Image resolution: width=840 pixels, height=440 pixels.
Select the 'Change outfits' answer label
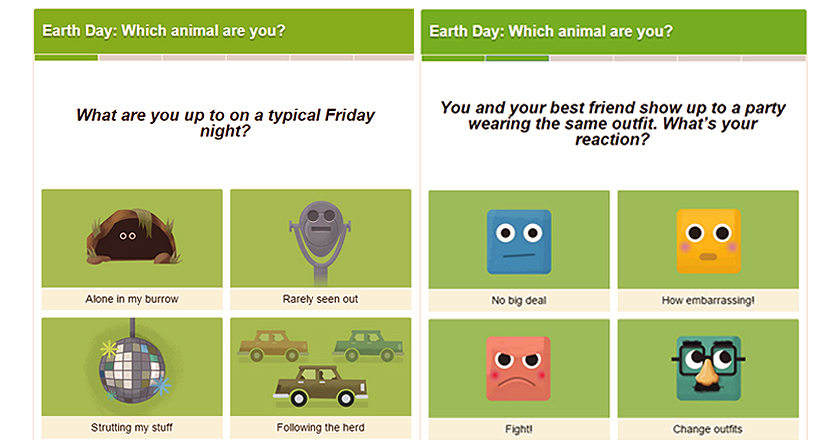pos(708,429)
